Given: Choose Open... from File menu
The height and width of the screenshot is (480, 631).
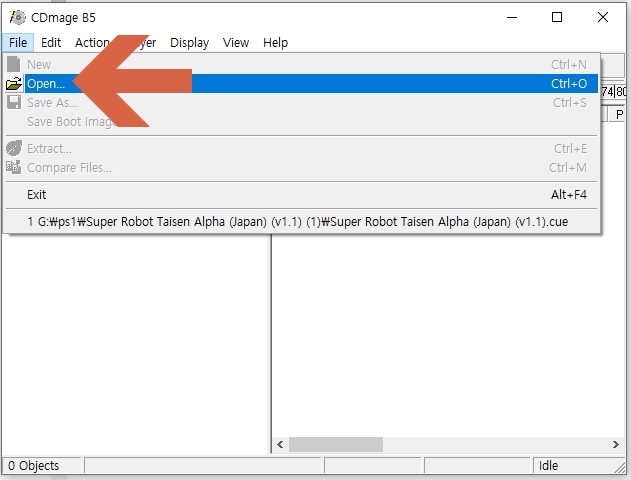Looking at the screenshot, I should click(302, 84).
